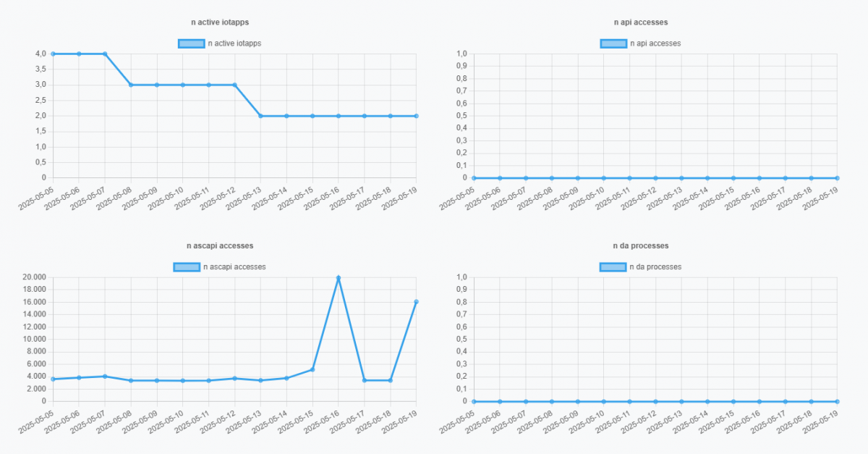Viewport: 868px width, 454px height.
Task: Select the ascapi accesses point on 2025-05-15
Action: (312, 369)
